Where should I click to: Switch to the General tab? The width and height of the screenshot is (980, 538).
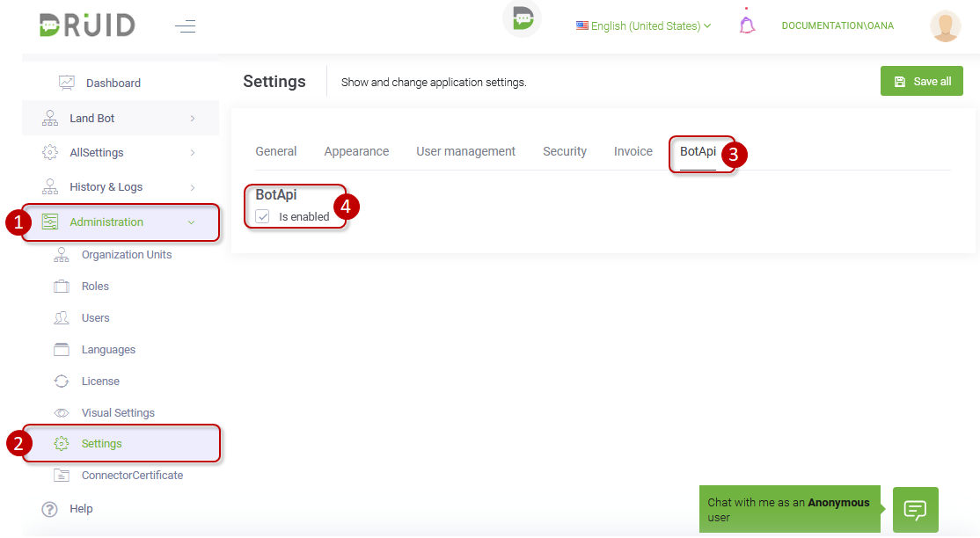(276, 151)
